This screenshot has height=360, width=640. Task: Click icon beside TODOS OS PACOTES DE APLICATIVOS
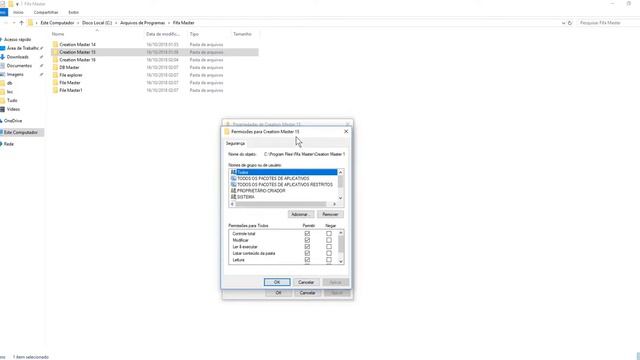click(233, 178)
